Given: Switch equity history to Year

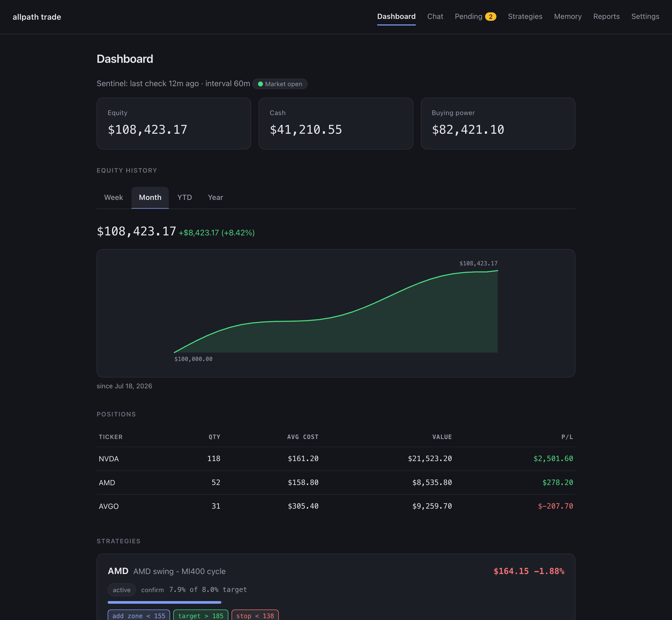Looking at the screenshot, I should 215,198.
